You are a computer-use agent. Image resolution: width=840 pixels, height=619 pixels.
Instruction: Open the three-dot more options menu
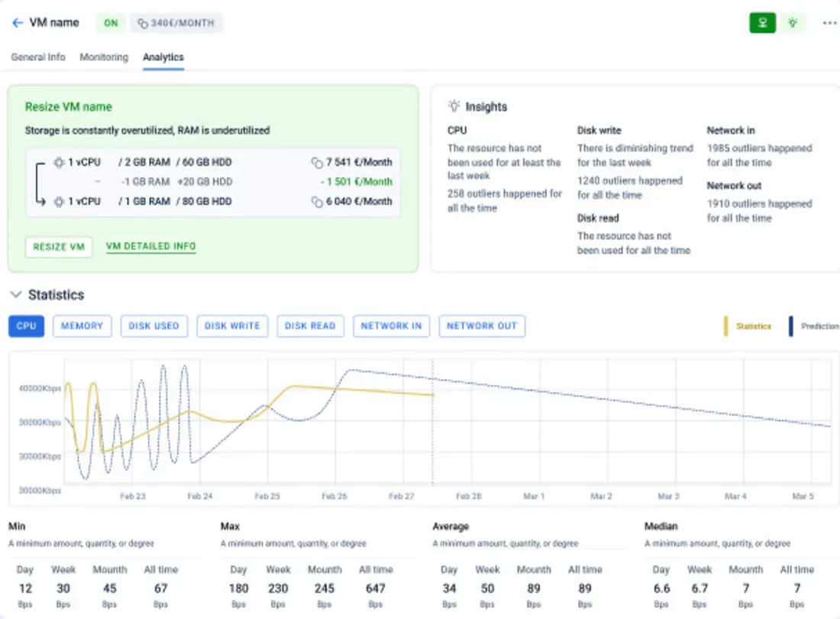pos(829,23)
